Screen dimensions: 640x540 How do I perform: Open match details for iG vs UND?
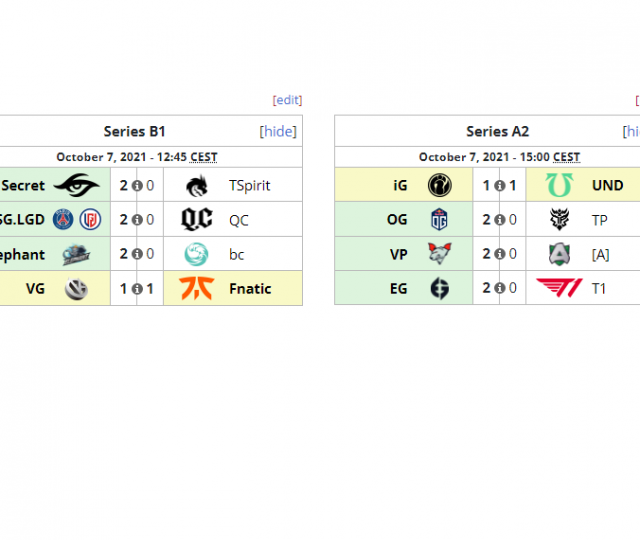[500, 185]
